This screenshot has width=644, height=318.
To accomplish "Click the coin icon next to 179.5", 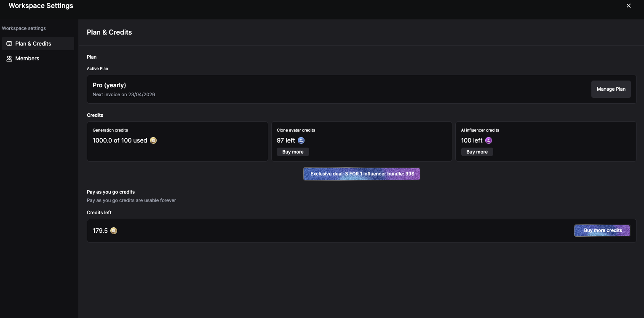I will tap(113, 231).
